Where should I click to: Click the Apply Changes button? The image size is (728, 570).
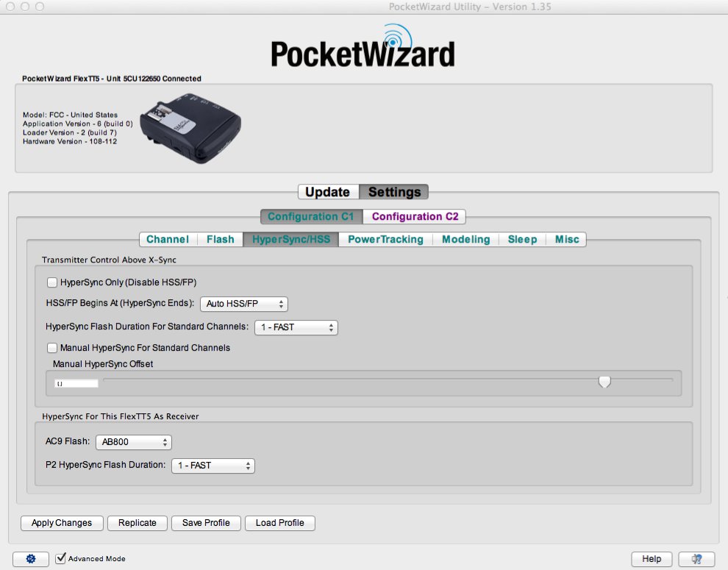pyautogui.click(x=62, y=523)
